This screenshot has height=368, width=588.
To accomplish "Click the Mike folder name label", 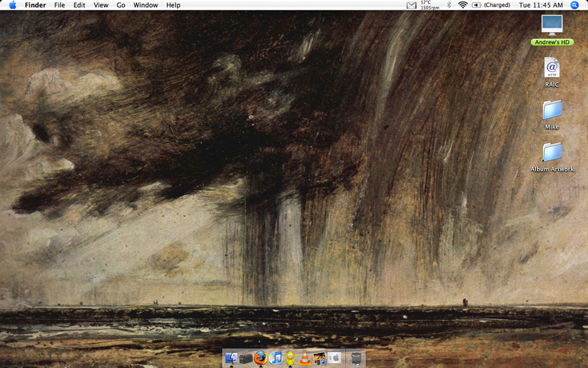I will 552,127.
